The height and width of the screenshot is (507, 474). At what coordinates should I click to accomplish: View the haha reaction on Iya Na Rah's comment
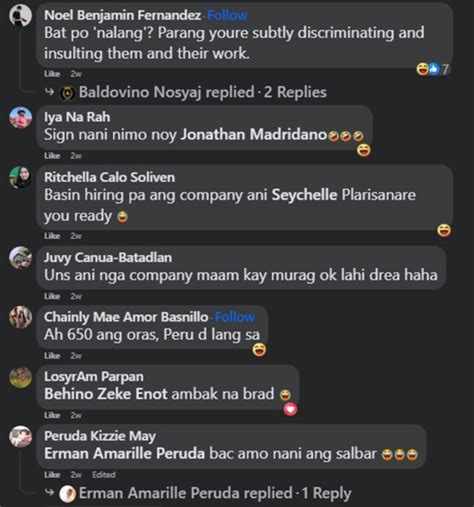coord(364,150)
